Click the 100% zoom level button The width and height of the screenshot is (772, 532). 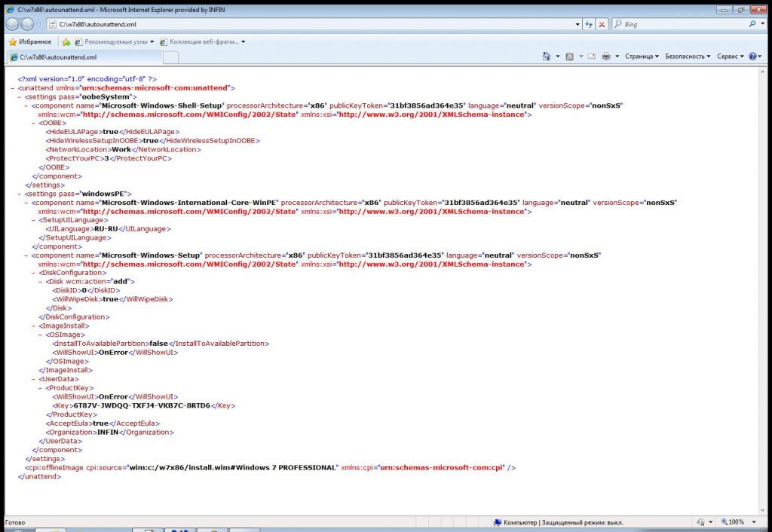pos(733,522)
